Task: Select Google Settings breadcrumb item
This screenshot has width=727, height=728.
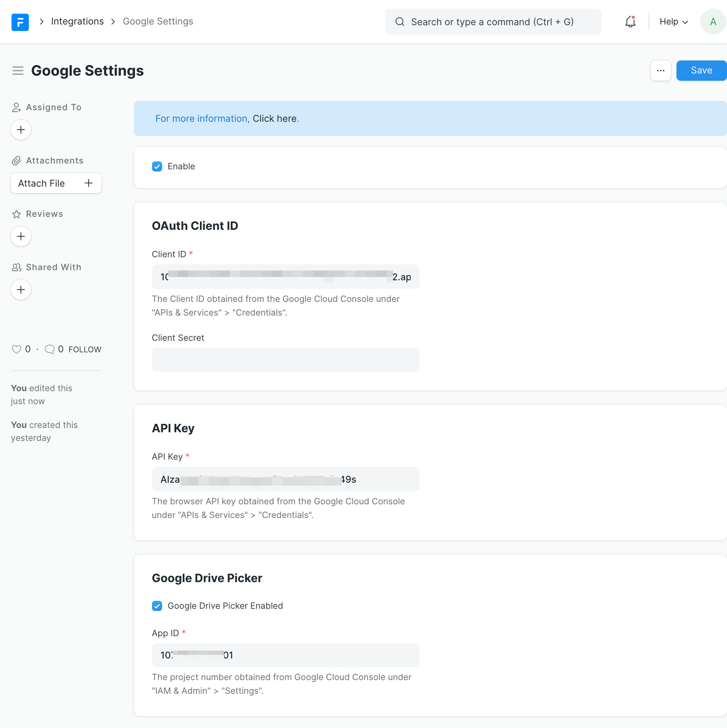Action: (x=158, y=22)
